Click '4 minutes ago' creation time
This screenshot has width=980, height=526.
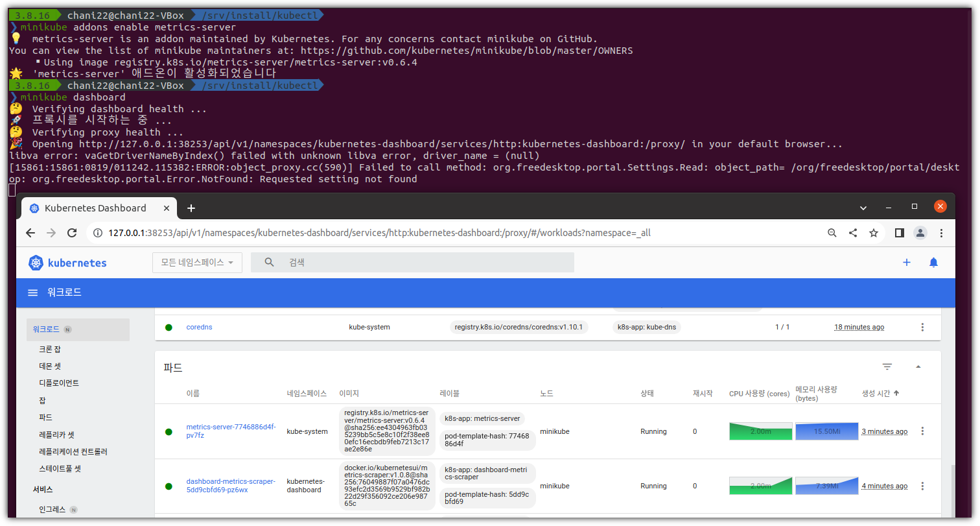(x=884, y=486)
